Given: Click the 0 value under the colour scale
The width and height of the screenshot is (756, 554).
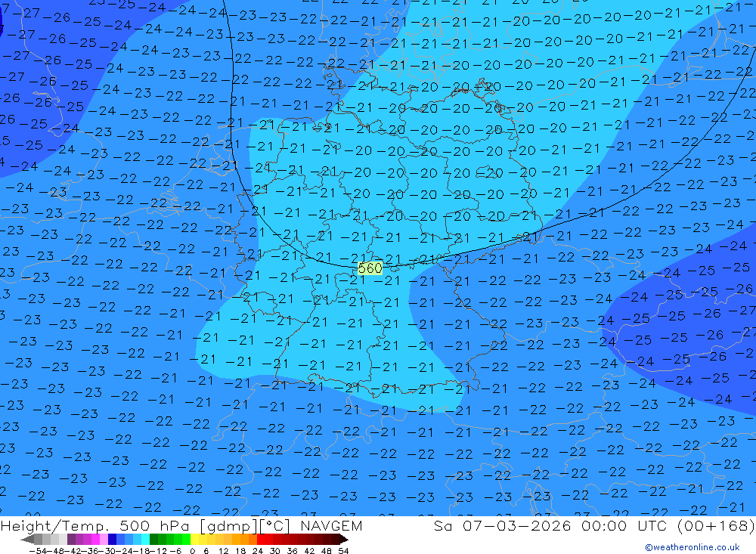Looking at the screenshot, I should pos(192,551).
